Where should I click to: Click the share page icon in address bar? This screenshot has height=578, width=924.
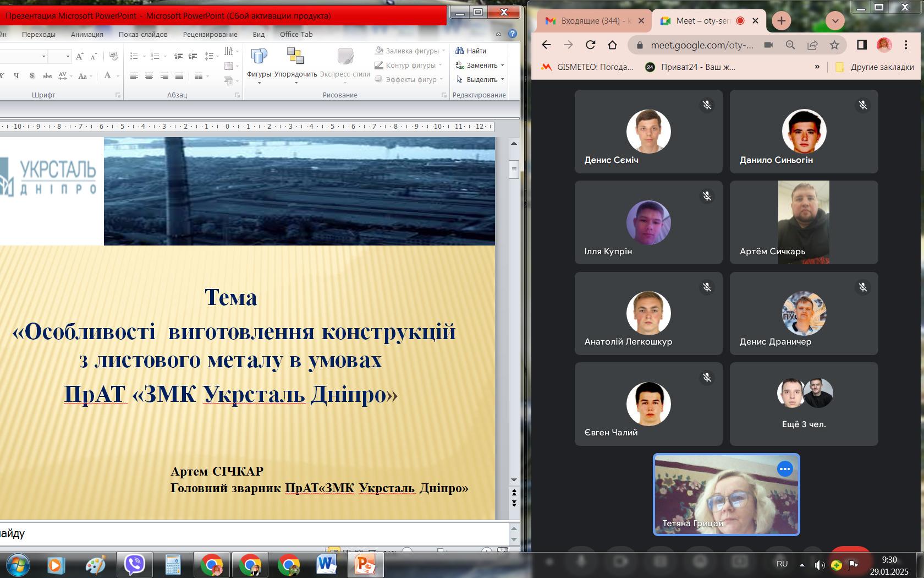point(812,45)
